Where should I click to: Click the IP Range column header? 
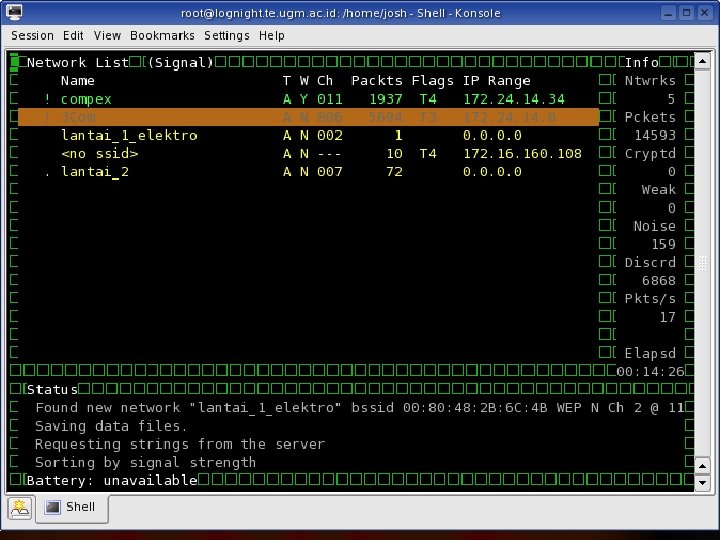click(x=496, y=81)
